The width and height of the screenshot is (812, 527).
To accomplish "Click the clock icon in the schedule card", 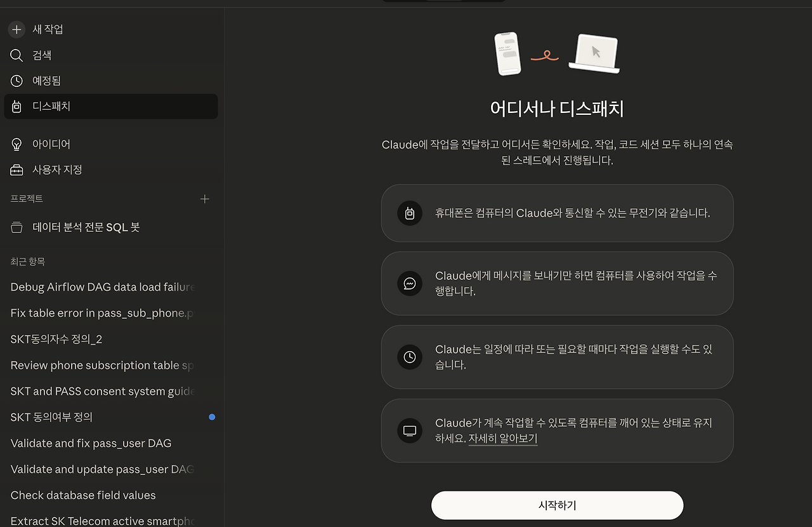I will tap(410, 357).
